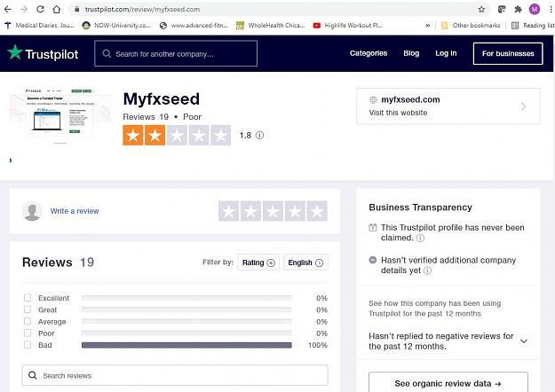Open the English language filter dropdown
Viewport: 555px width, 392px height.
[305, 263]
